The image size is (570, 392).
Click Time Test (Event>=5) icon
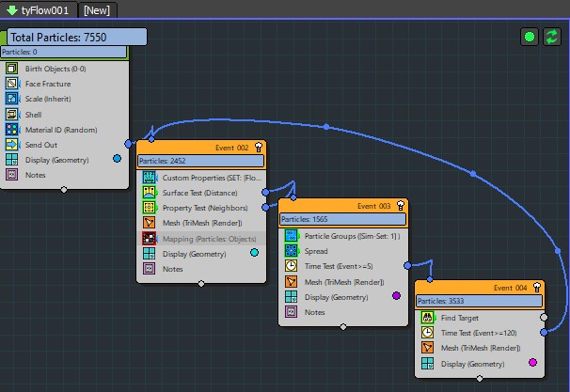tap(292, 266)
